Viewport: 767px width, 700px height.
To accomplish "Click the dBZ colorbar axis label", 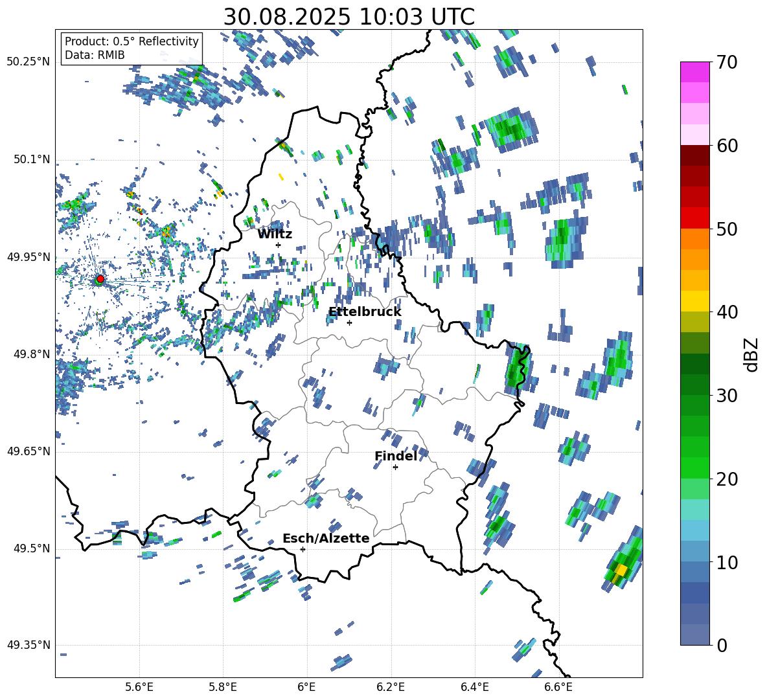I will click(x=751, y=354).
